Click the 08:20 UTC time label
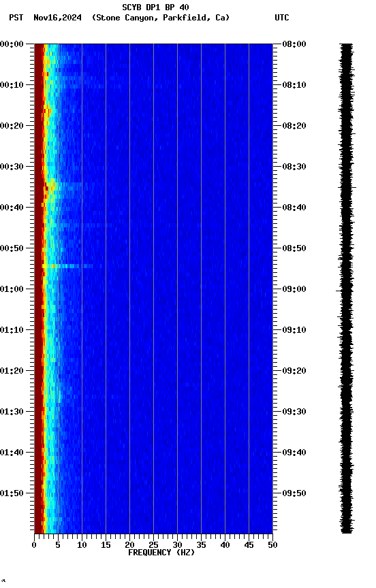Image resolution: width=376 pixels, height=588 pixels. click(294, 126)
